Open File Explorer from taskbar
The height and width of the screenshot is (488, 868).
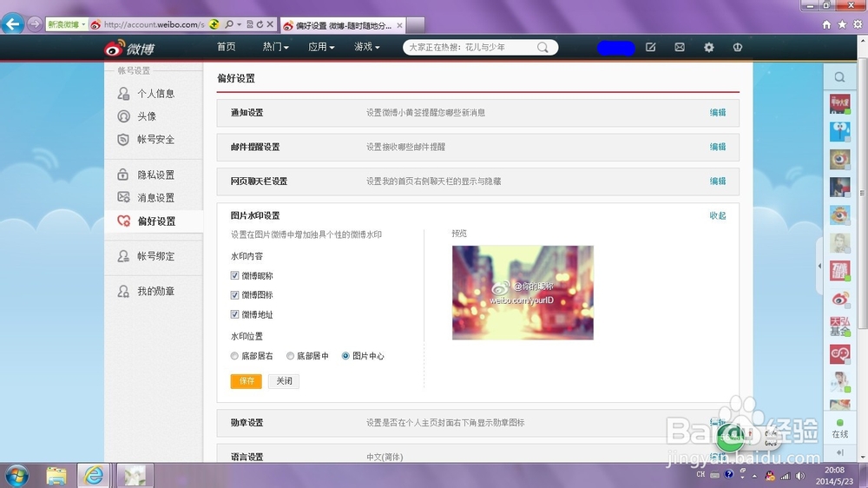point(56,475)
